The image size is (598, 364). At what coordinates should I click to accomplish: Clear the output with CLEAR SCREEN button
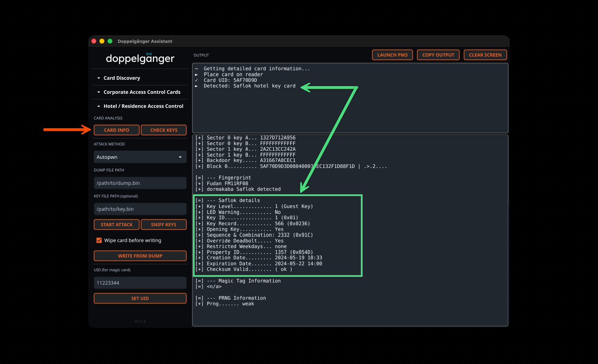pos(485,55)
